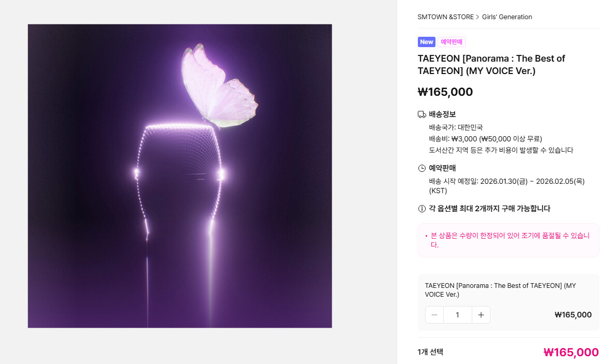Go to Girls' Generation breadcrumb category

[x=507, y=17]
